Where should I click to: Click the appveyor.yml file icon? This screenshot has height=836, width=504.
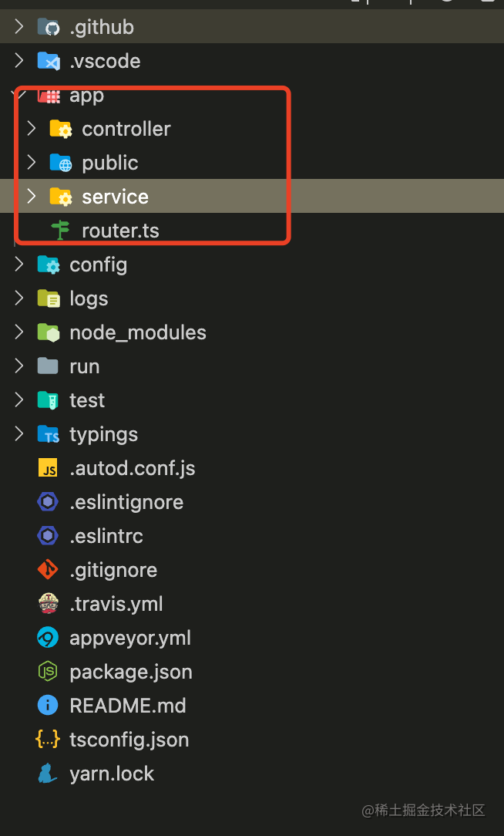(48, 638)
